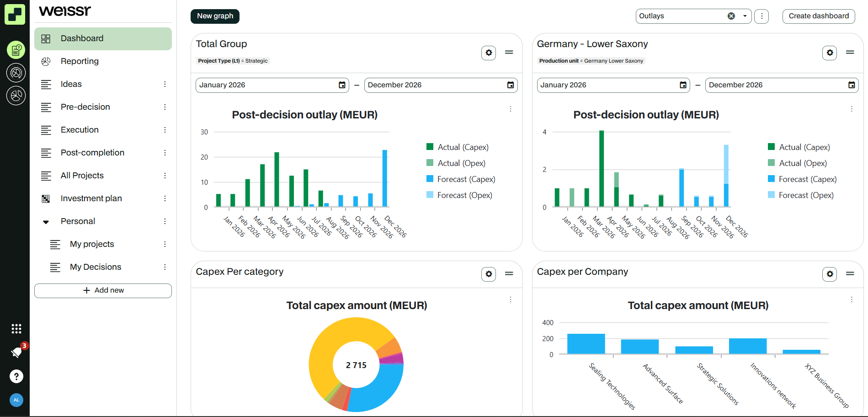The height and width of the screenshot is (417, 868).
Task: Open My projects under Personal
Action: [103, 244]
